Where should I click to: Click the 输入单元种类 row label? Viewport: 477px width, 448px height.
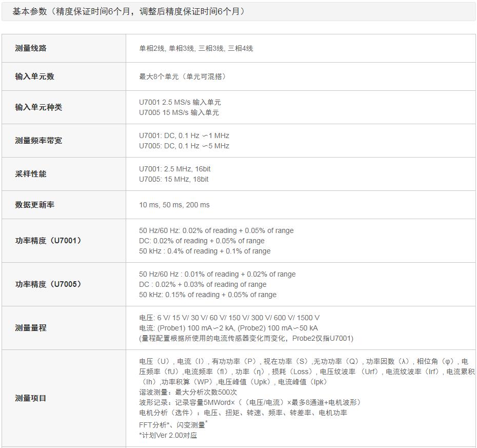[x=38, y=107]
